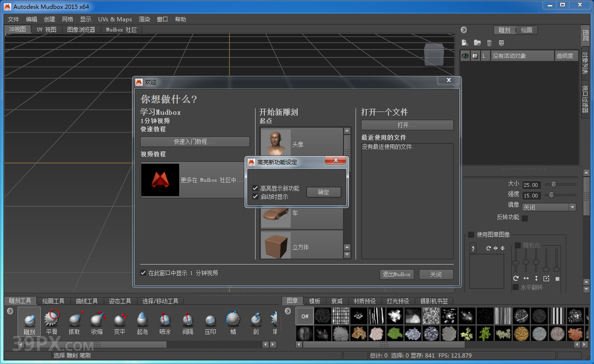Toggle 在此窗口中显示 1 分钟视频 checkbox
The width and height of the screenshot is (594, 364).
point(144,273)
